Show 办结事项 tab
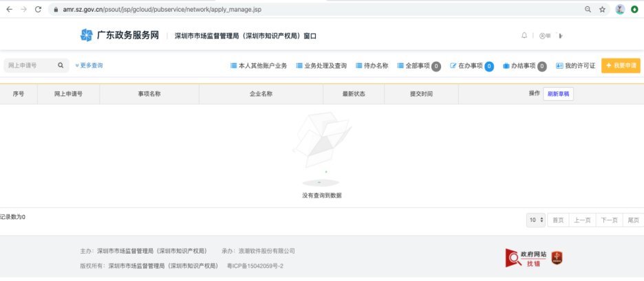 pyautogui.click(x=525, y=66)
